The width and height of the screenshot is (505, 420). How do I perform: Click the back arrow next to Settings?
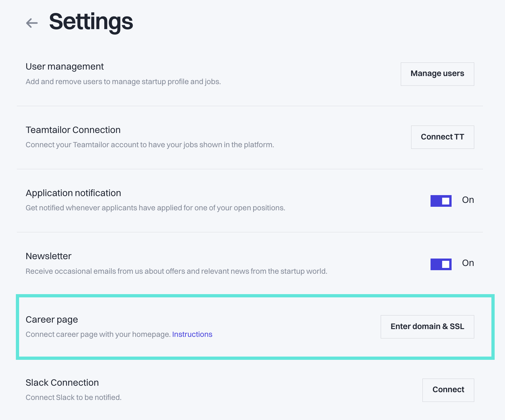click(31, 23)
